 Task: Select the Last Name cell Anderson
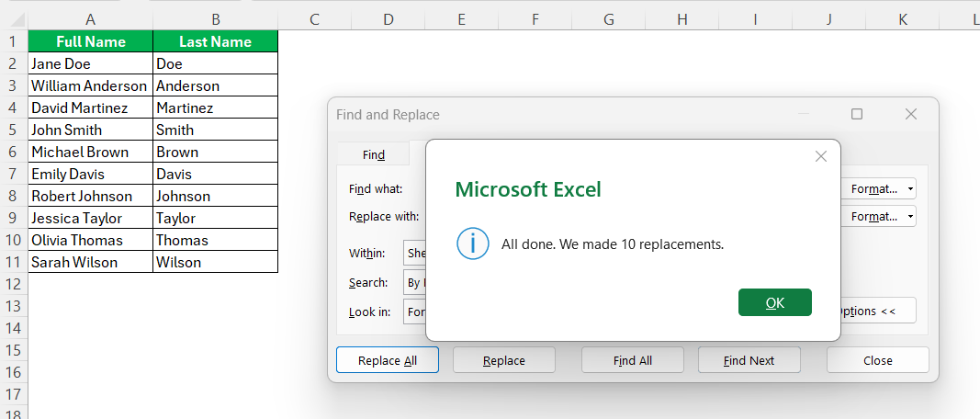click(216, 85)
